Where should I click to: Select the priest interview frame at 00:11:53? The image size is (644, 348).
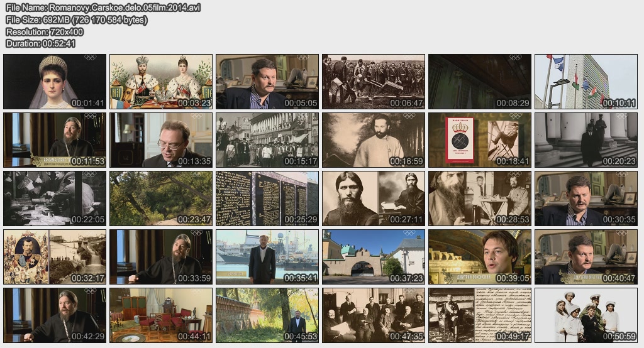[x=55, y=140]
